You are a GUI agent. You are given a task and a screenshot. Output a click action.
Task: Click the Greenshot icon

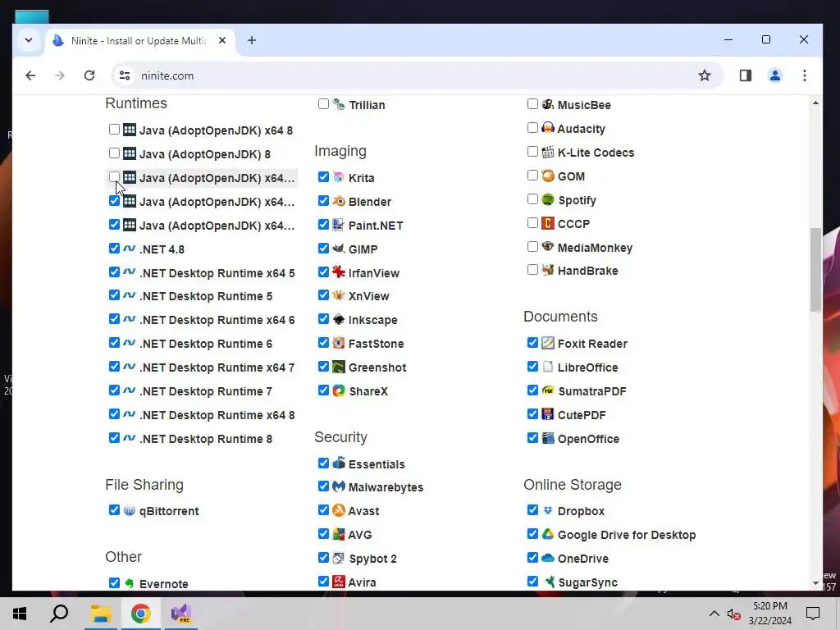pos(339,367)
